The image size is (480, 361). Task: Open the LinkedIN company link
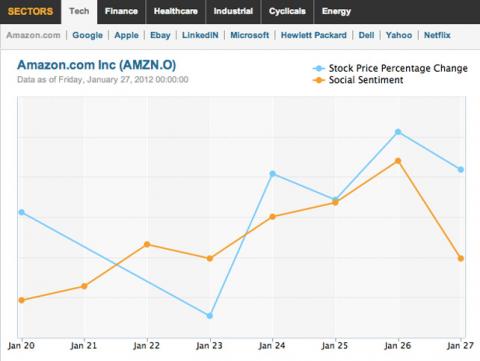coord(200,35)
